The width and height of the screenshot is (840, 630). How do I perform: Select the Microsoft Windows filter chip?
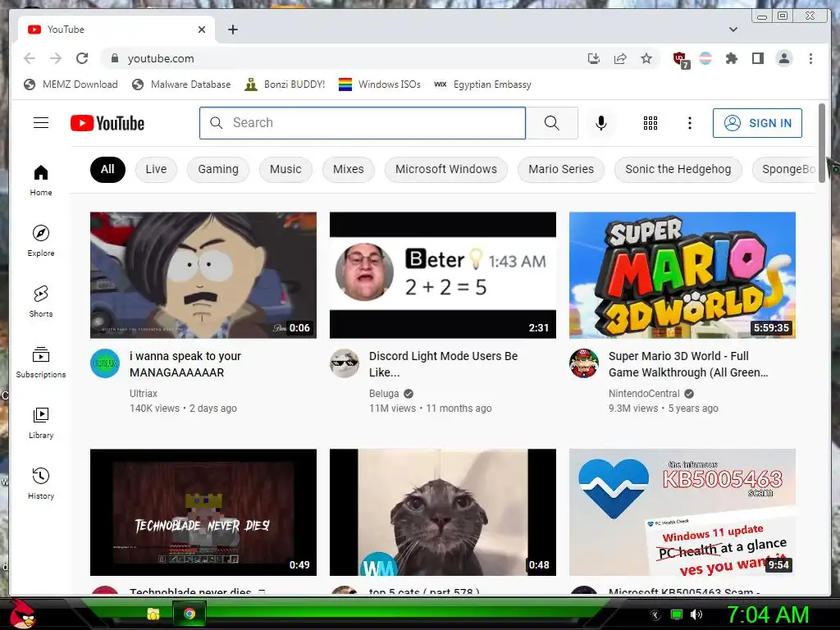(x=445, y=169)
